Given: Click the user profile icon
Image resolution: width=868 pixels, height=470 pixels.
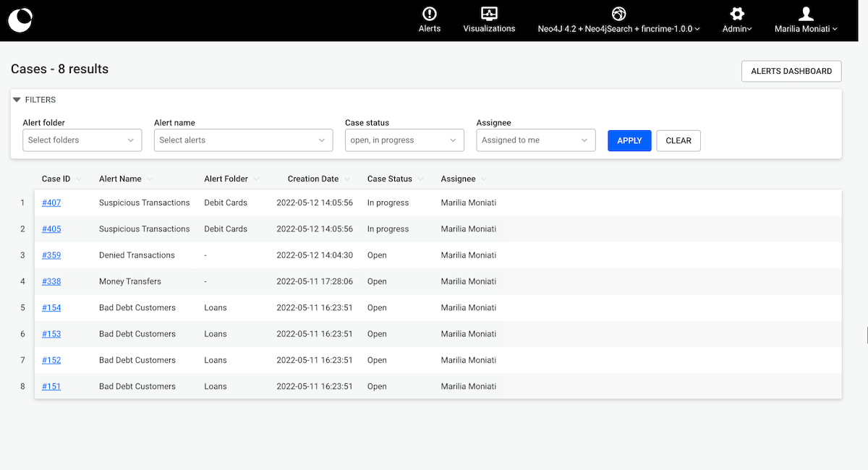Looking at the screenshot, I should [x=806, y=14].
